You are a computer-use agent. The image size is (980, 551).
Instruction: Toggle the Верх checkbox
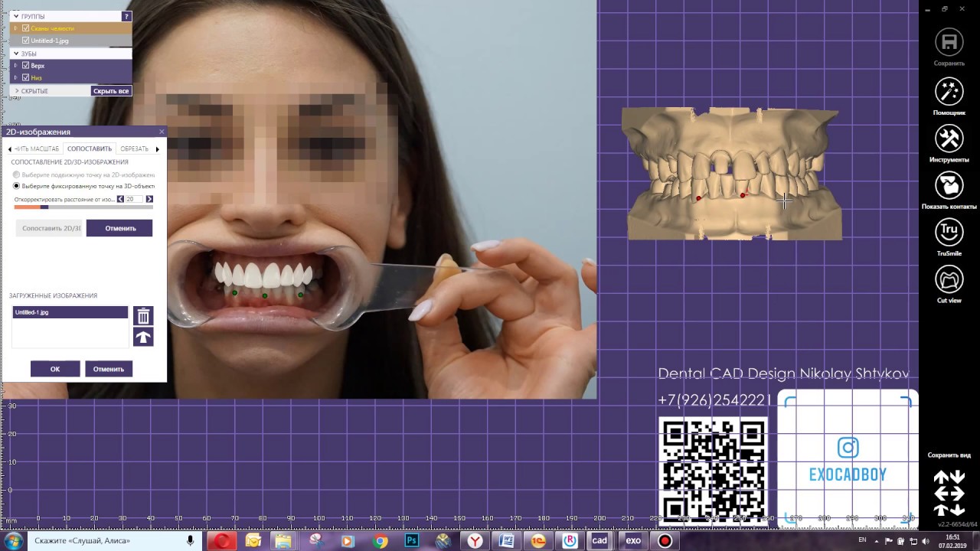pos(26,66)
